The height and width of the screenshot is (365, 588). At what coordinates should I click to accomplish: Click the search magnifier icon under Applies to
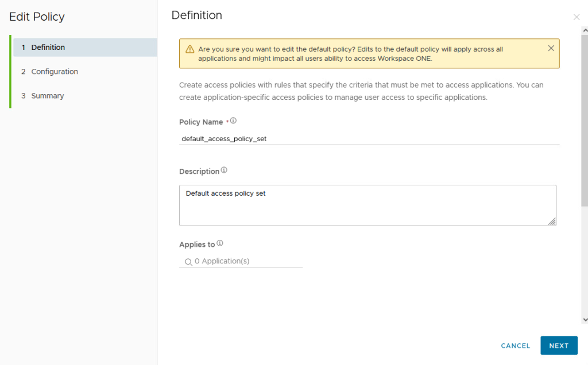188,262
